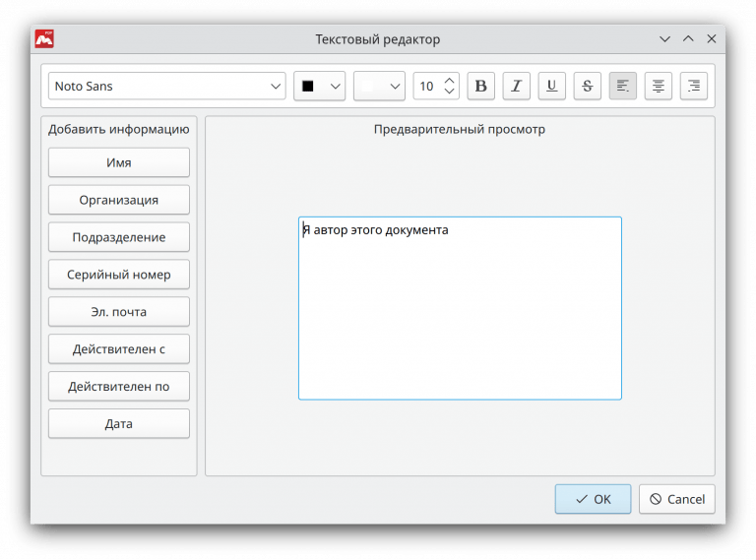The width and height of the screenshot is (756, 560).
Task: Toggle underline text formatting
Action: click(551, 86)
